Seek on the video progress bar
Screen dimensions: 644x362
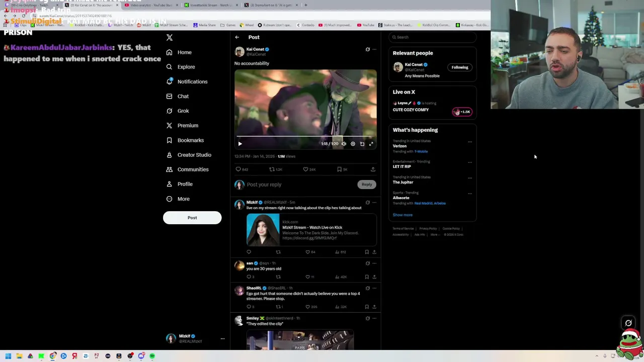pyautogui.click(x=305, y=136)
